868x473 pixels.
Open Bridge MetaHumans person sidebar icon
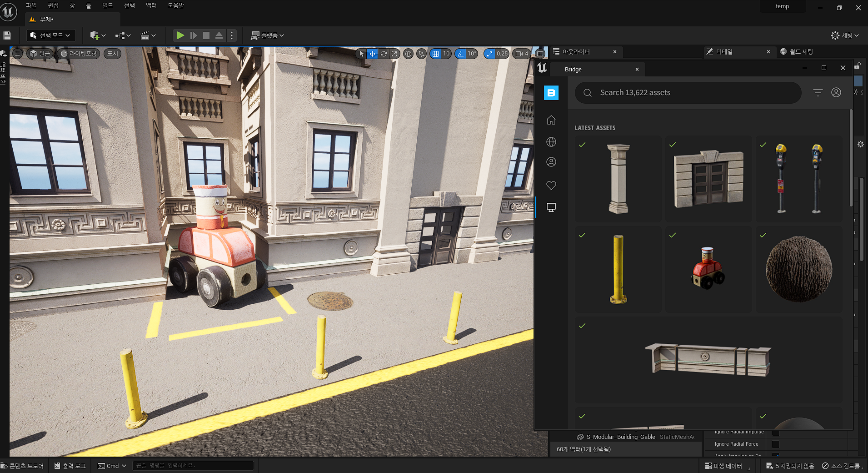(x=551, y=162)
